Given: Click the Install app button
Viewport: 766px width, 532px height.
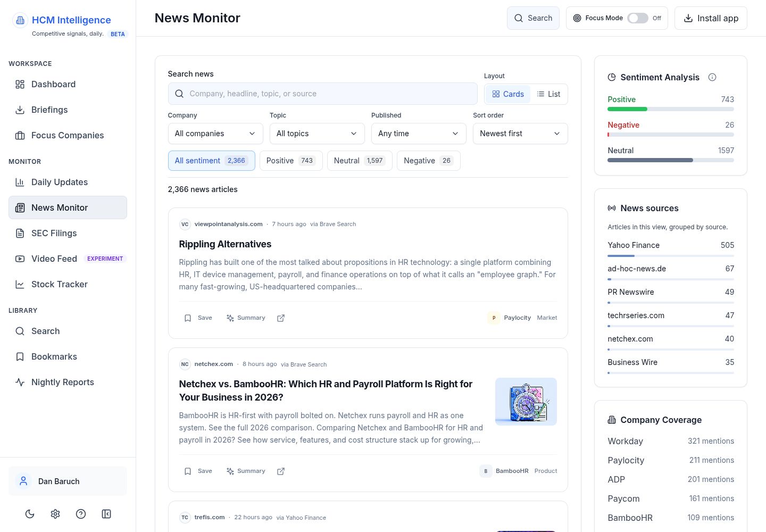Looking at the screenshot, I should coord(711,18).
